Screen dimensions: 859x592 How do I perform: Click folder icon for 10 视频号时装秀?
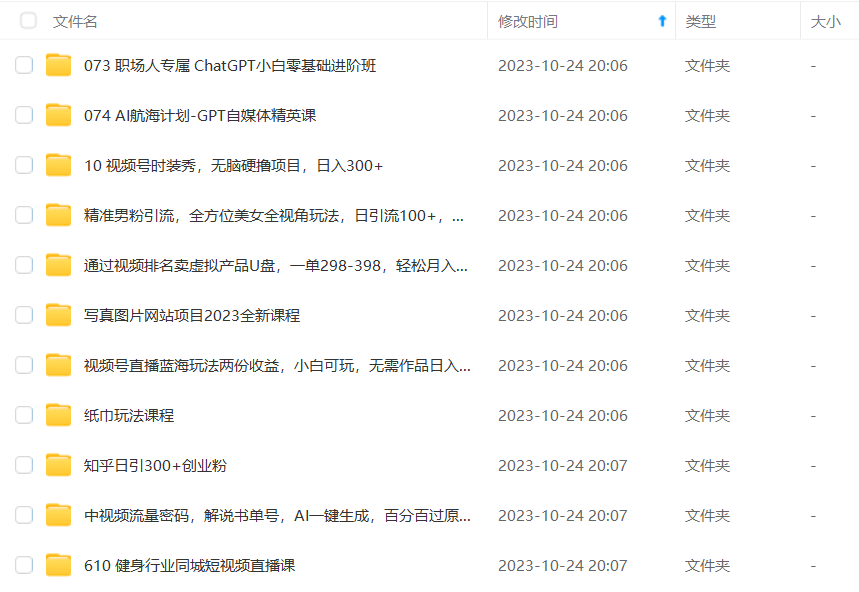(x=59, y=166)
